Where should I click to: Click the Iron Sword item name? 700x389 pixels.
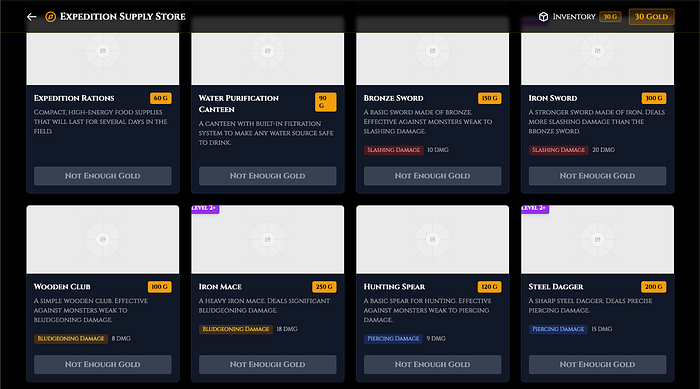coord(553,98)
